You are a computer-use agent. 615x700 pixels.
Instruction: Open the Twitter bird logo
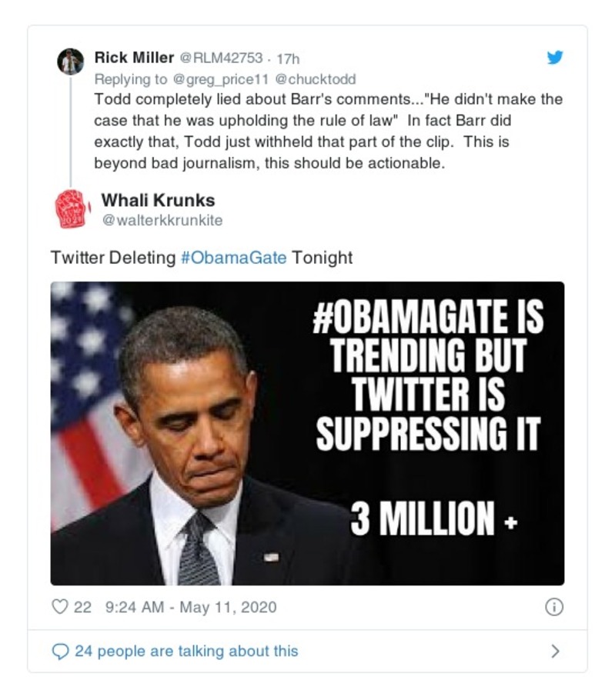(x=554, y=58)
